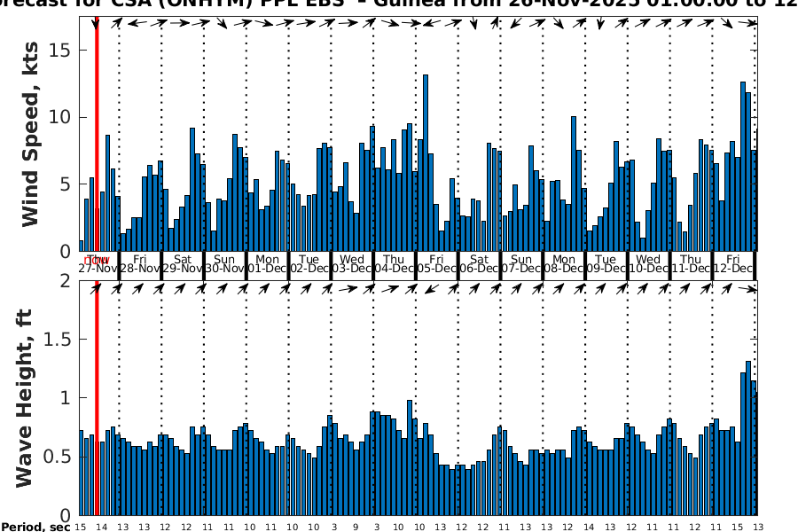Click the Mon 01-Dec date label
The height and width of the screenshot is (532, 798).
tap(267, 264)
